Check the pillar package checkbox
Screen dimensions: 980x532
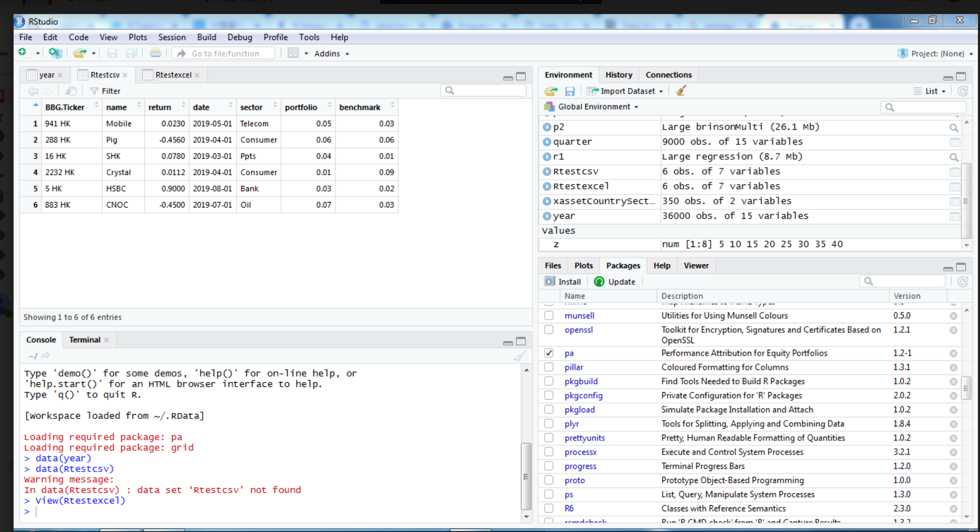tap(549, 367)
